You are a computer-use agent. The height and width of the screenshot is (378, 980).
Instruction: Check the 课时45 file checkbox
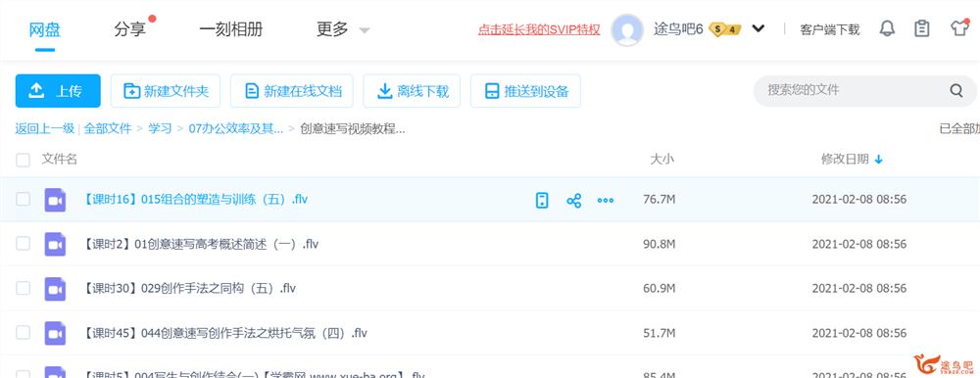coord(23,332)
